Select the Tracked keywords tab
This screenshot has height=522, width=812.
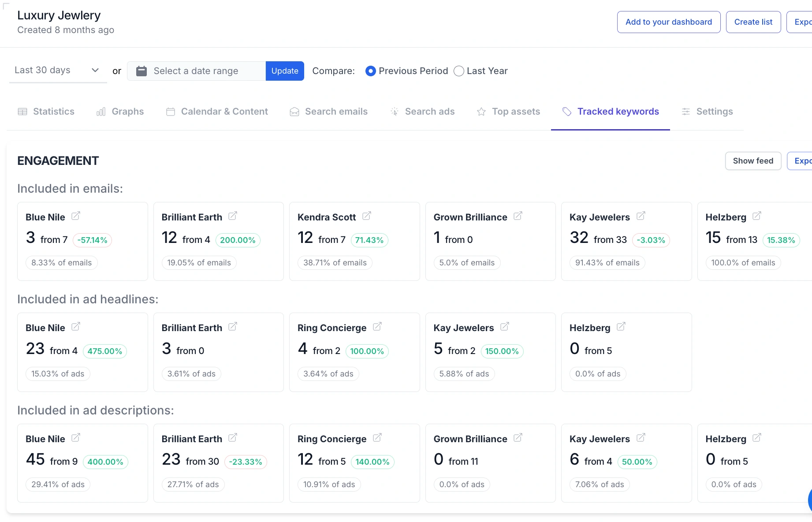click(x=611, y=112)
